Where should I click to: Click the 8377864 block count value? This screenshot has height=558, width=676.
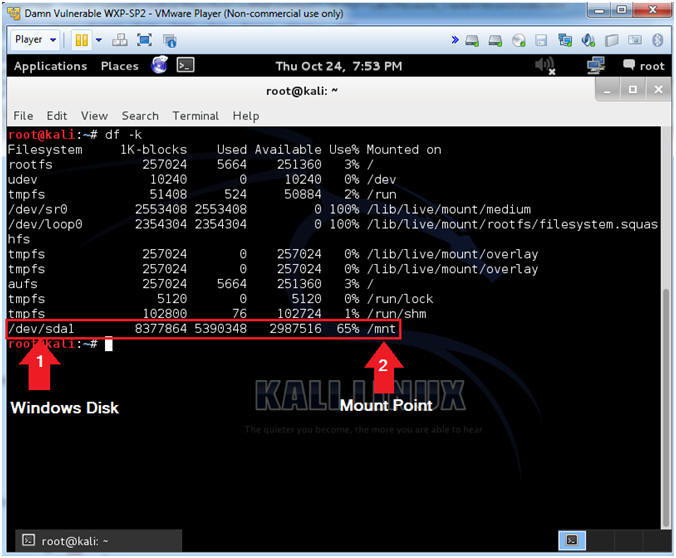(161, 329)
